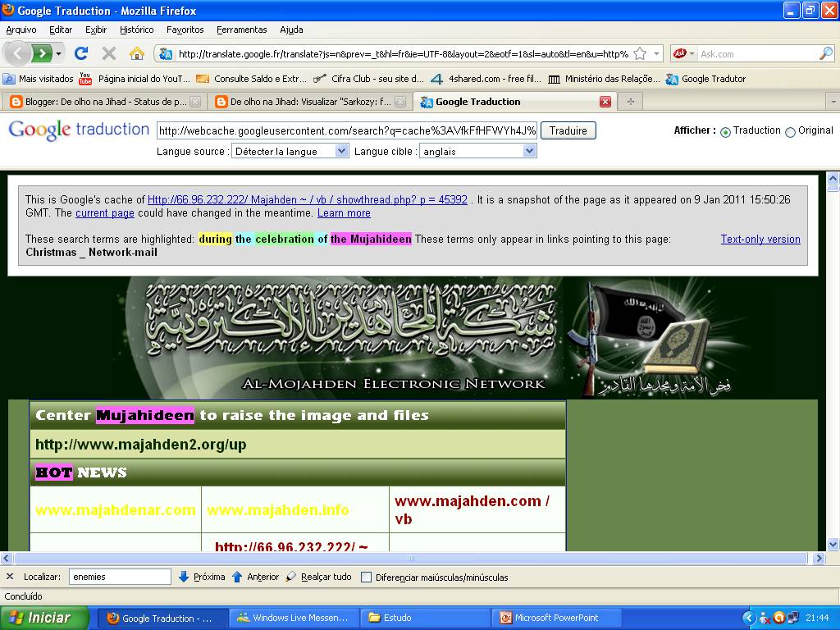This screenshot has height=630, width=840.
Task: Switch to Blogger De olho na Jihad Status tab
Action: tap(104, 102)
